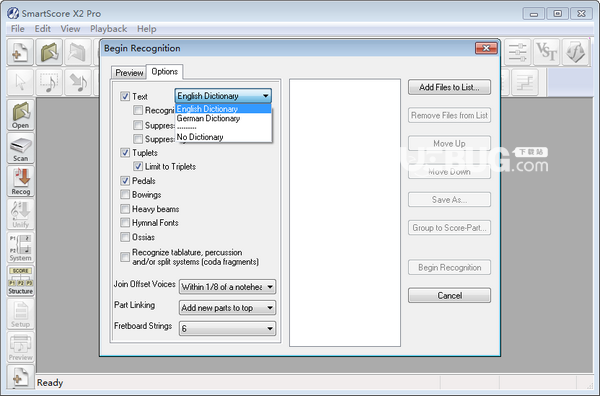Open the View menu

[x=70, y=29]
